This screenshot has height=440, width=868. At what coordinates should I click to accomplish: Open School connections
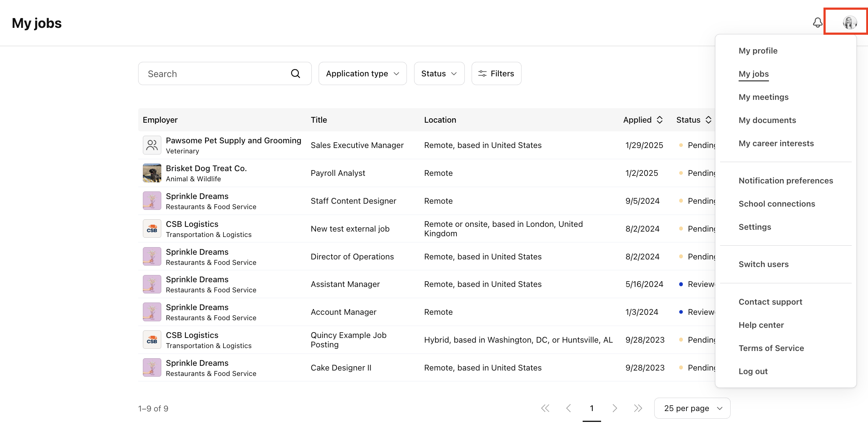tap(777, 204)
